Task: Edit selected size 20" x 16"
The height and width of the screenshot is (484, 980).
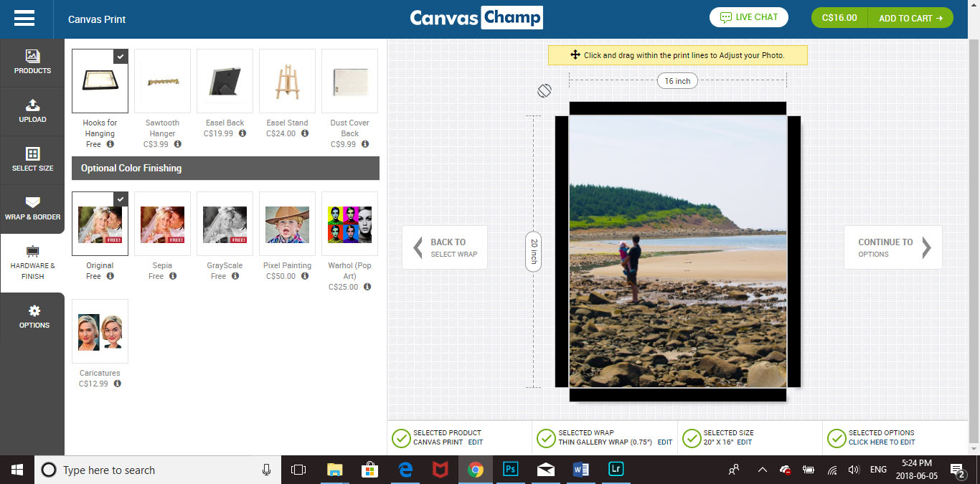Action: tap(744, 442)
